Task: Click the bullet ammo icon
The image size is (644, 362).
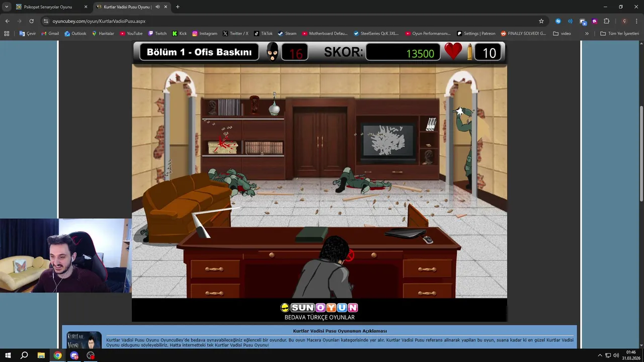Action: 470,52
